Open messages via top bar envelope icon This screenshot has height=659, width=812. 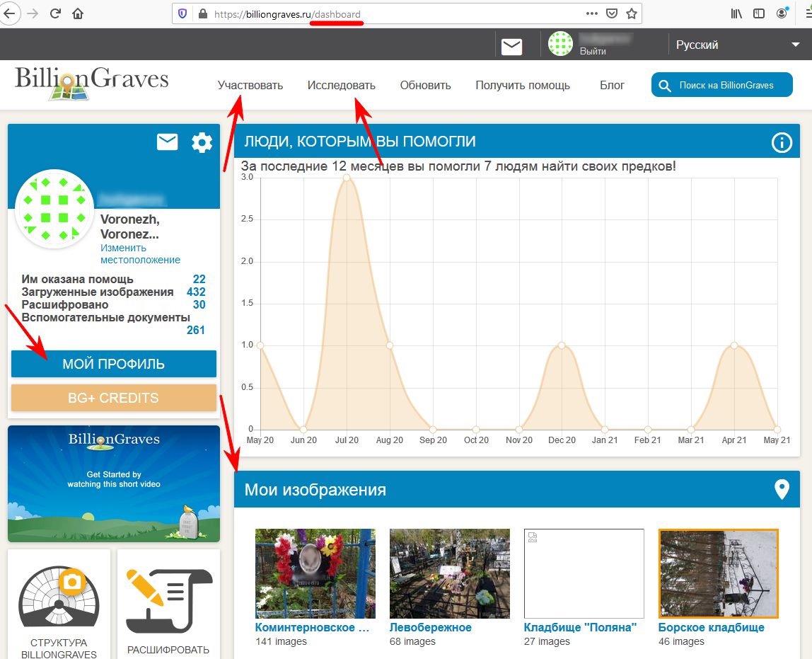(511, 47)
